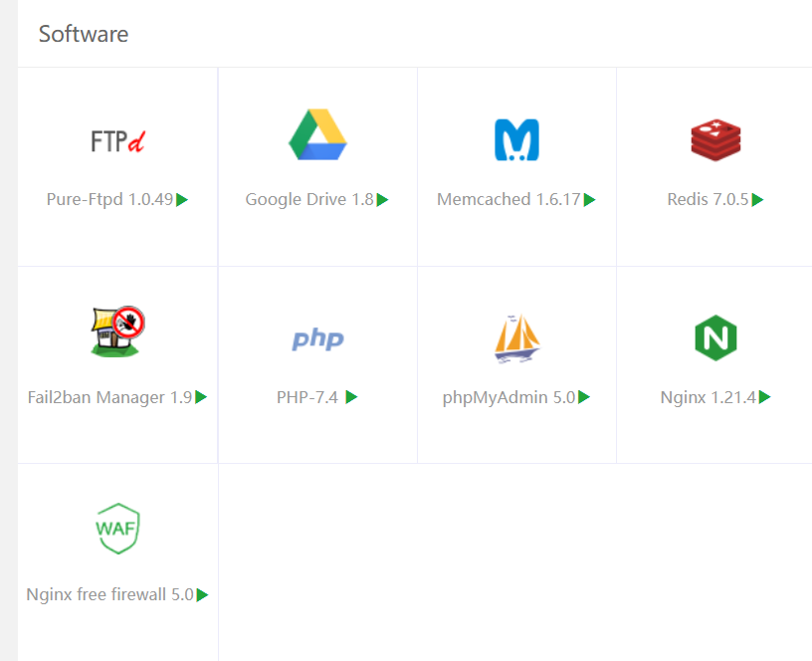Click green play arrow beside Nginx free firewall
812x661 pixels.
tap(202, 594)
